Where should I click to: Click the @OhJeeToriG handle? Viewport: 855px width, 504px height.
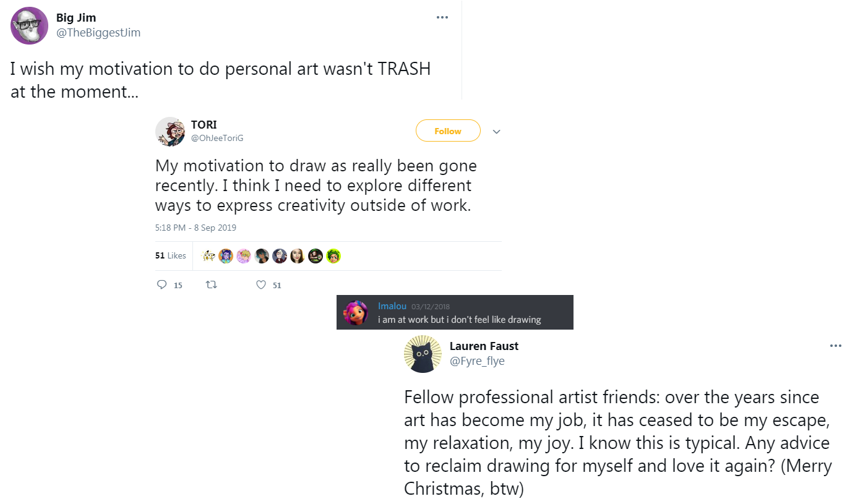[x=217, y=138]
